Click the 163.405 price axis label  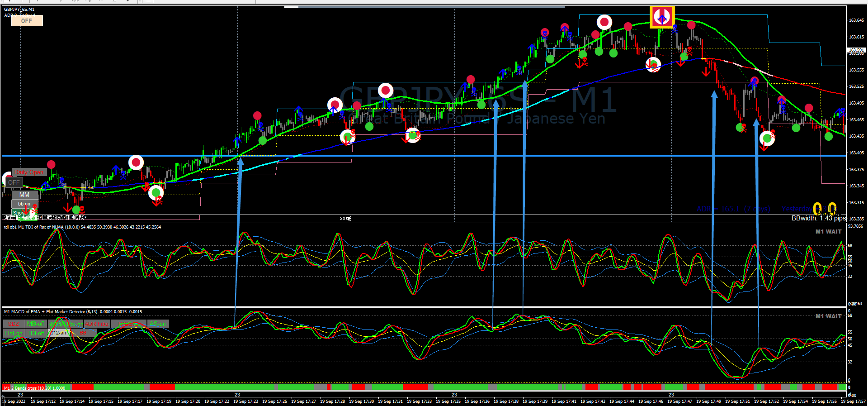(856, 153)
